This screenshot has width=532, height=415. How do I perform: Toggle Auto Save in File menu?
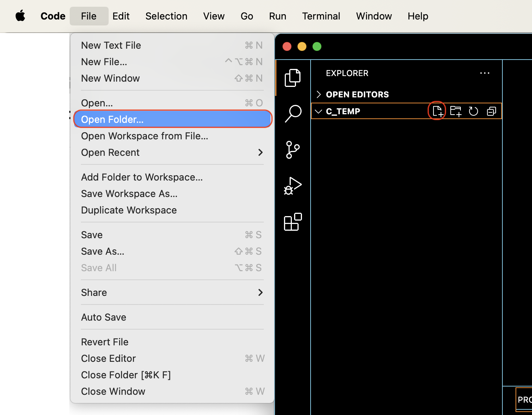coord(172,317)
